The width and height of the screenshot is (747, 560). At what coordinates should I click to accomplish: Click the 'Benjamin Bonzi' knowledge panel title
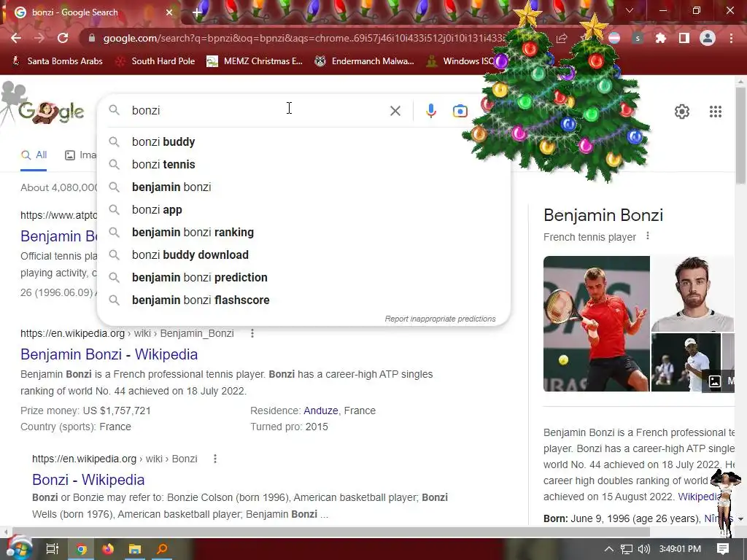pos(603,215)
